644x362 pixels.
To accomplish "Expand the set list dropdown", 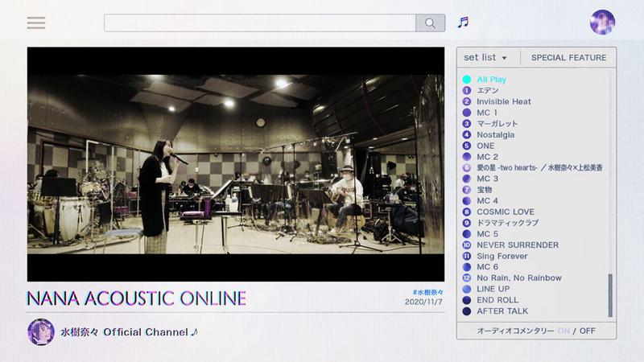I will (x=485, y=58).
